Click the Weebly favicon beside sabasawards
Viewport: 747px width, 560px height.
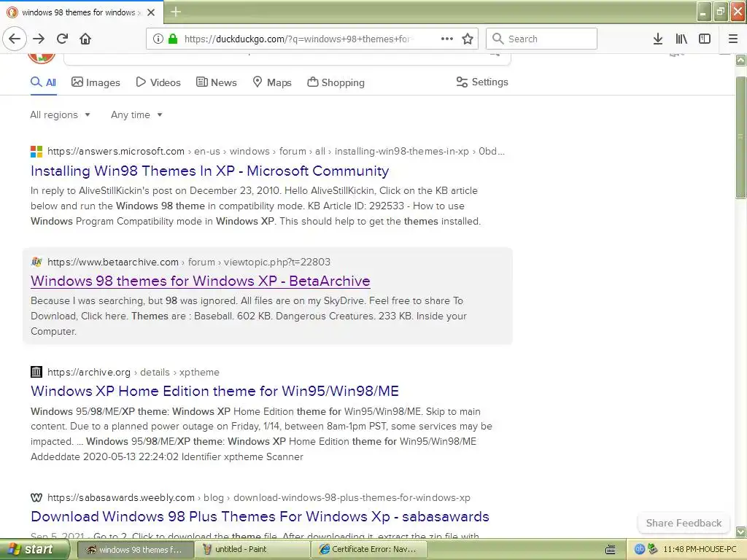tap(36, 497)
